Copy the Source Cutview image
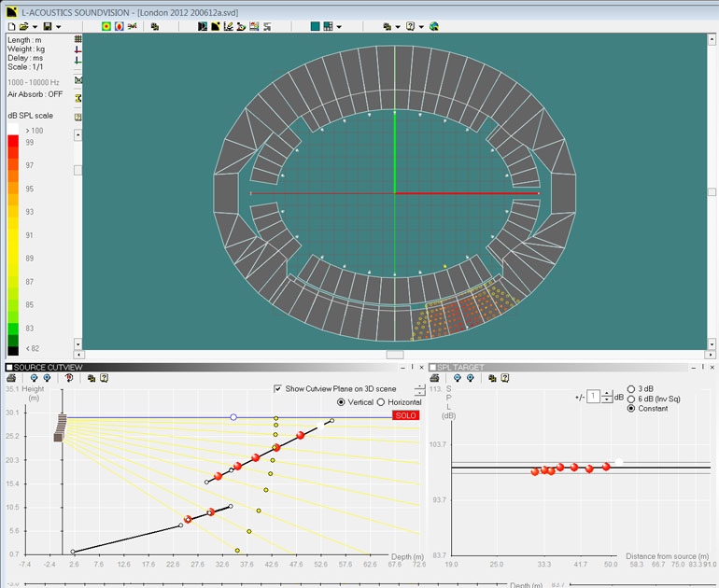This screenshot has width=719, height=588. point(92,378)
